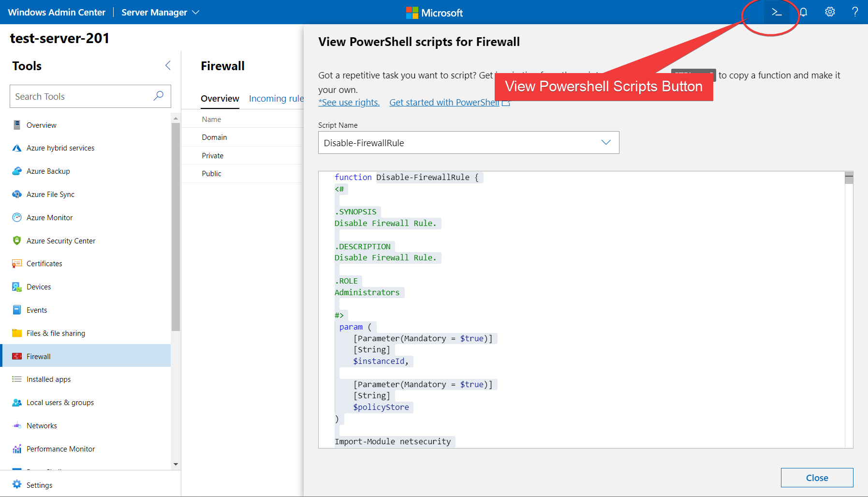Open the Files & file sharing folder icon

[17, 333]
